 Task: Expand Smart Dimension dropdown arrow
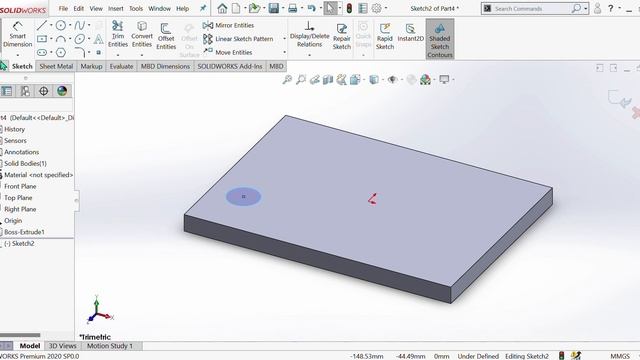[x=18, y=55]
